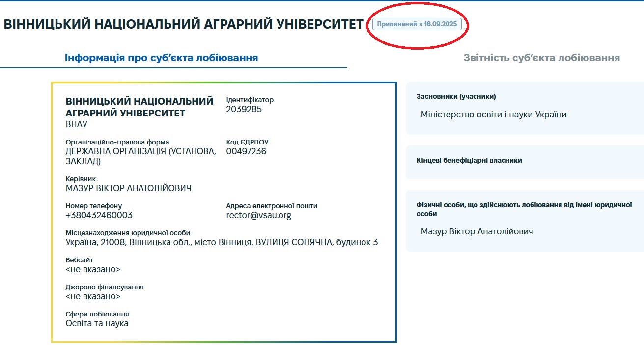The height and width of the screenshot is (345, 644).
Task: Select the Інформація про суб'єкта лобіювання tab
Action: click(x=161, y=58)
